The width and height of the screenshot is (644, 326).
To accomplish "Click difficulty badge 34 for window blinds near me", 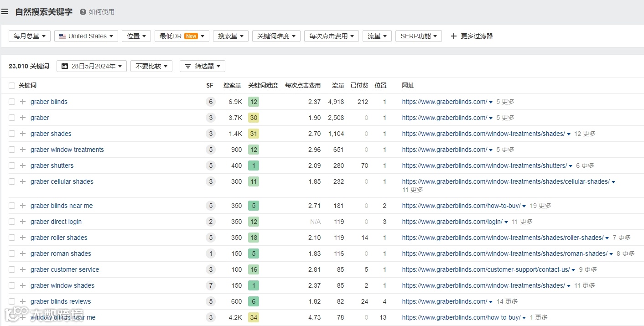I will click(254, 317).
